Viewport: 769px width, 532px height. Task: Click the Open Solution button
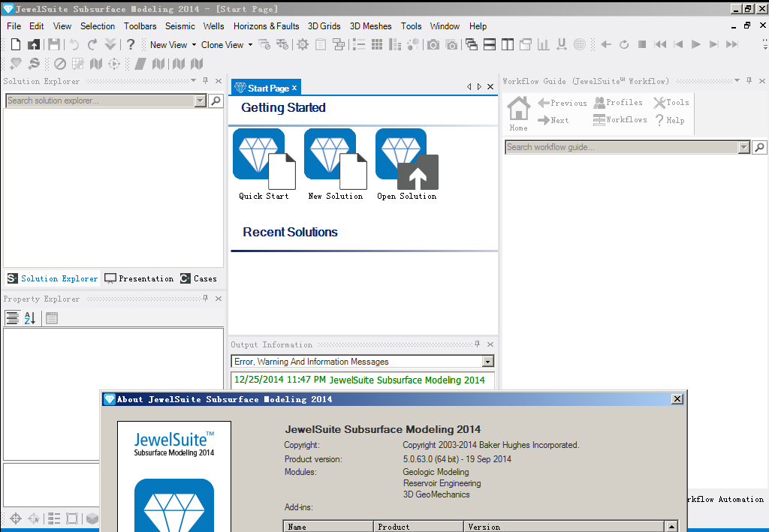pyautogui.click(x=406, y=164)
